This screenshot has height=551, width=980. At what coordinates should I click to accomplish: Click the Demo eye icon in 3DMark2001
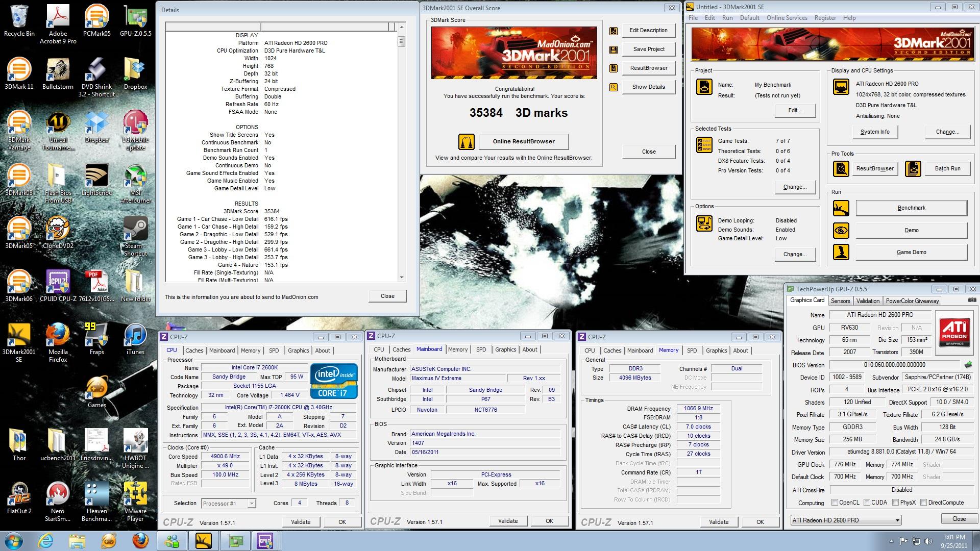(841, 231)
